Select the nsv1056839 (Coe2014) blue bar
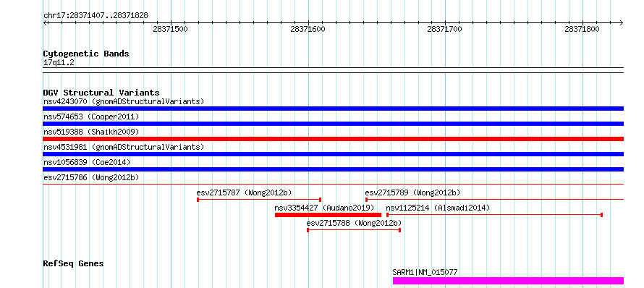 pyautogui.click(x=333, y=169)
